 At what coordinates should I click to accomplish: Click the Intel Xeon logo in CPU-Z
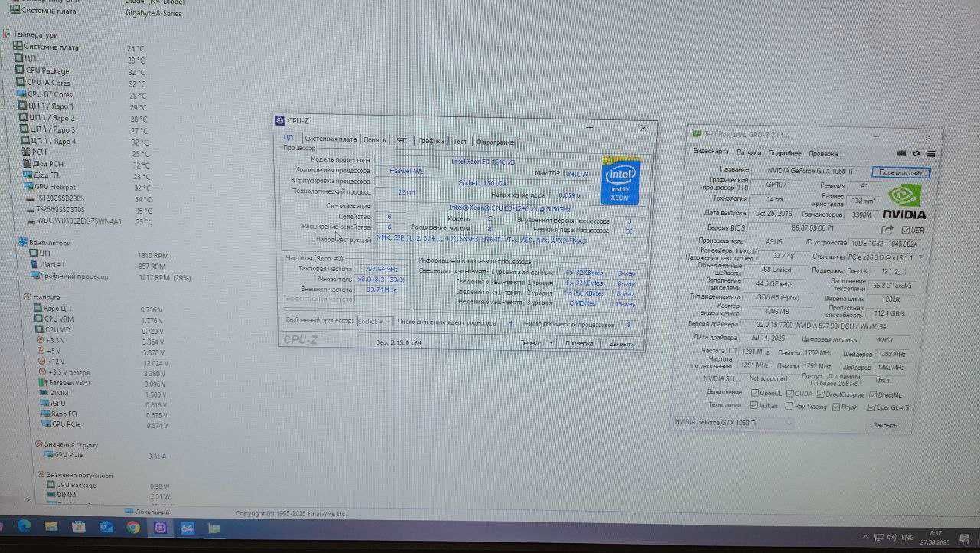(620, 182)
